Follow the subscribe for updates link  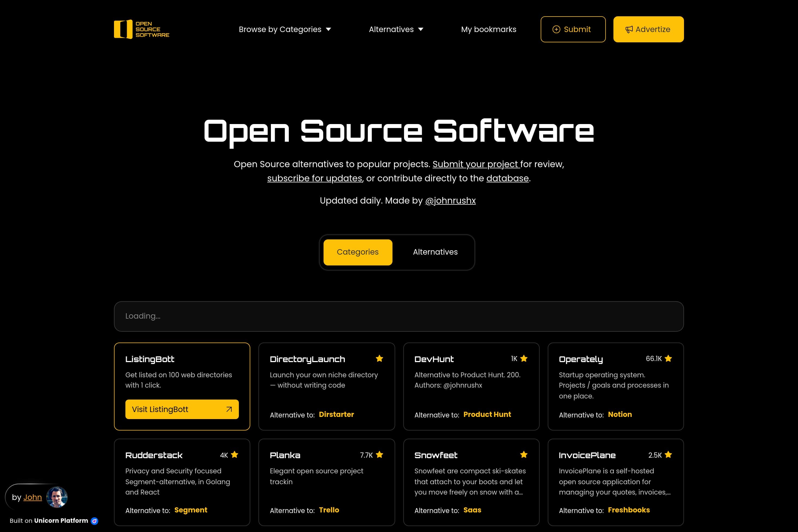(315, 179)
